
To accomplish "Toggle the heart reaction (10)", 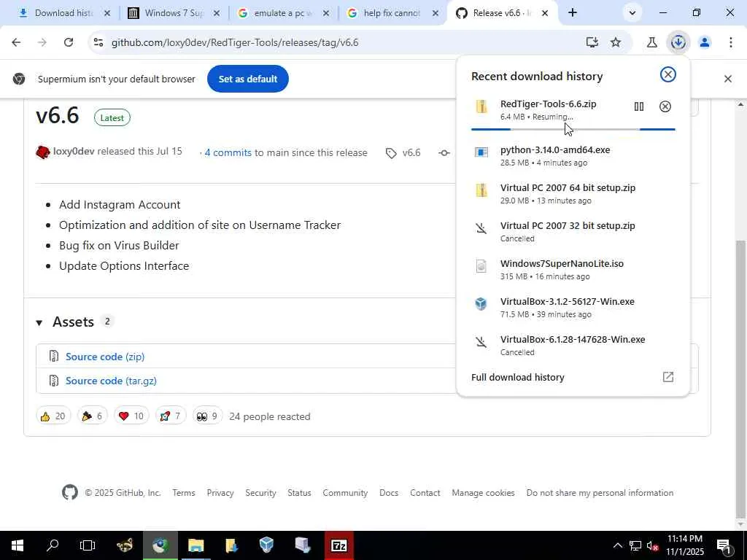I will 131,416.
